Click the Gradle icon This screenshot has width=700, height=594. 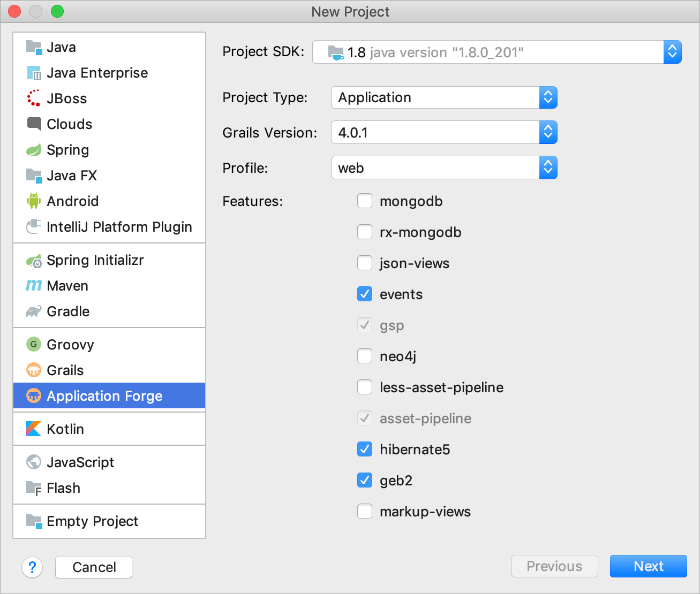point(33,311)
